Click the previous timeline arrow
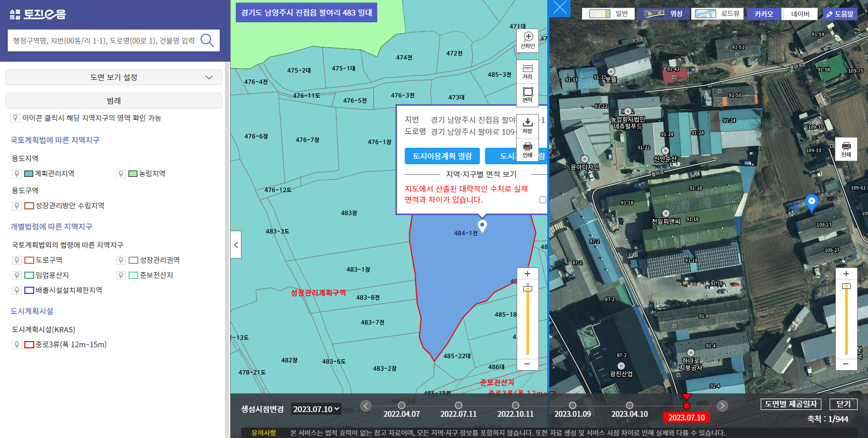 [x=366, y=406]
